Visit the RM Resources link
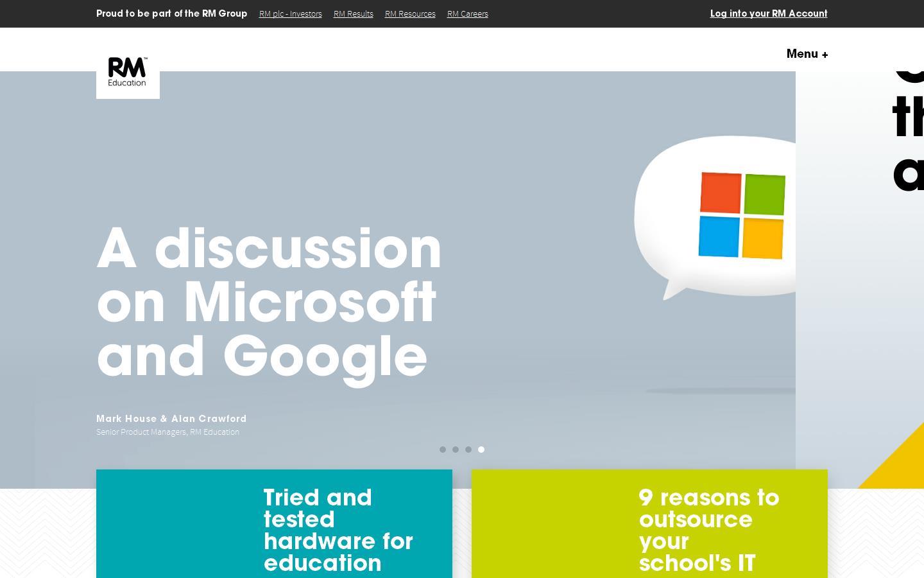 tap(410, 14)
